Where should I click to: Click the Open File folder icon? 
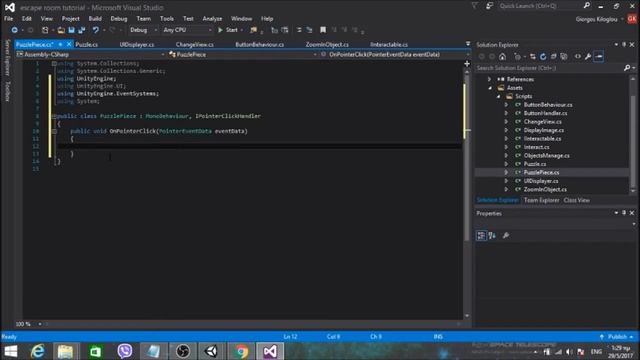61,30
